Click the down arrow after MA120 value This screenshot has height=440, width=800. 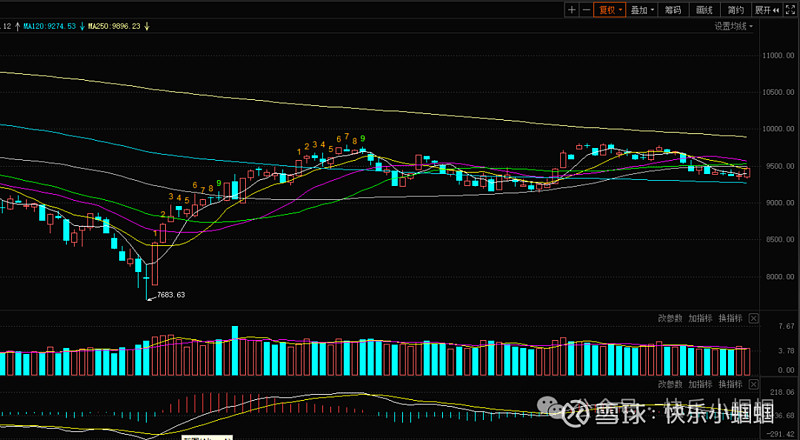(82, 26)
